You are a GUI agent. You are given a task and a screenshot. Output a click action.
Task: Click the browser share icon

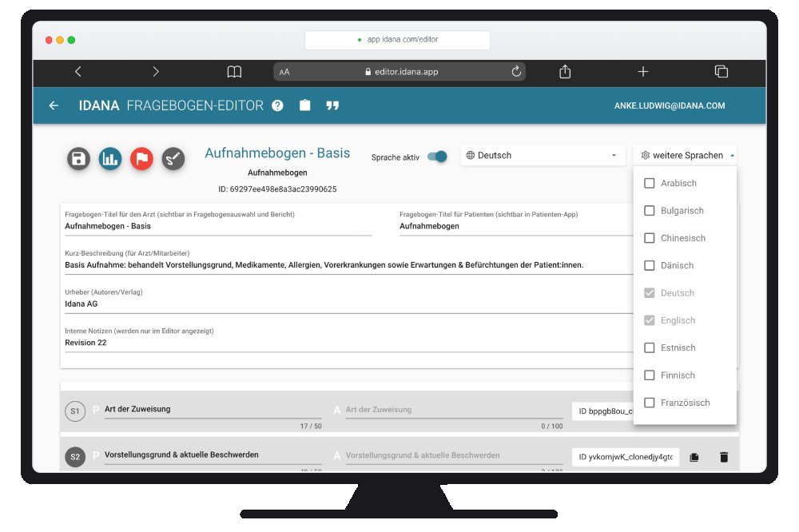[x=565, y=71]
